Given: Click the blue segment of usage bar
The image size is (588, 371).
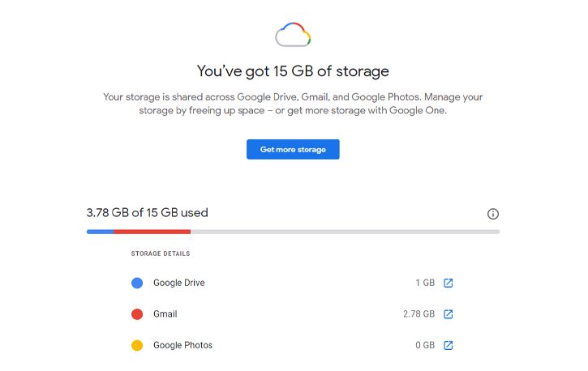Looking at the screenshot, I should click(100, 232).
